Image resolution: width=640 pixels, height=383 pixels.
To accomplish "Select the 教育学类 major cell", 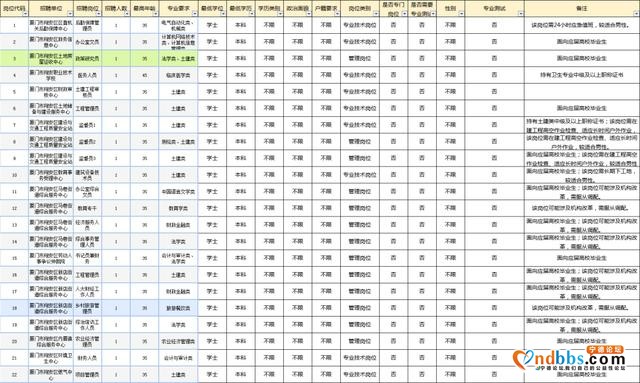I will click(x=178, y=208).
